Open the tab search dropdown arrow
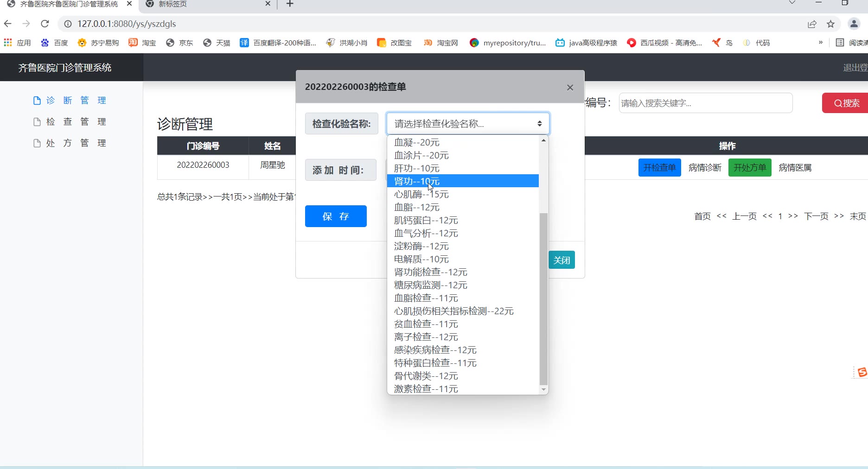Image resolution: width=868 pixels, height=469 pixels. pyautogui.click(x=792, y=3)
